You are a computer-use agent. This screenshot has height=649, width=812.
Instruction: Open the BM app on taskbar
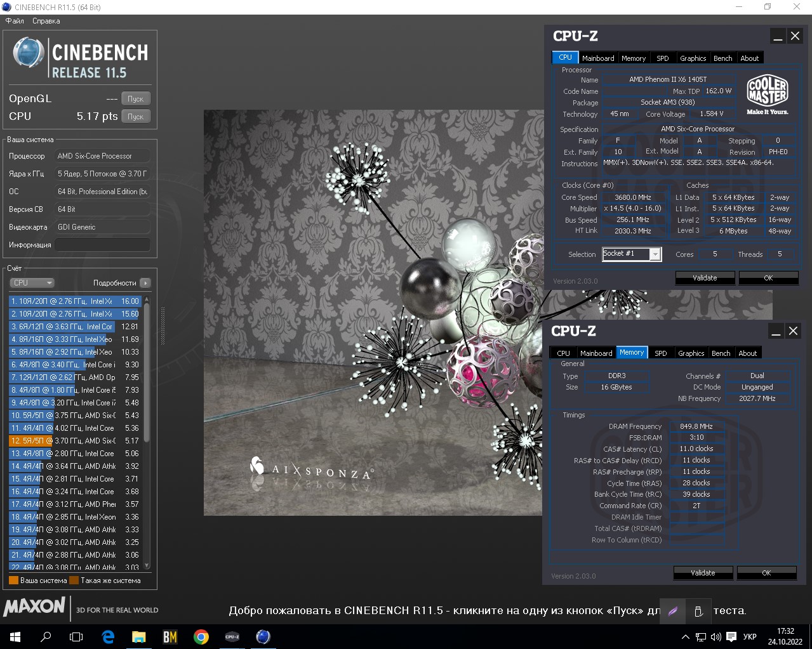pyautogui.click(x=170, y=636)
